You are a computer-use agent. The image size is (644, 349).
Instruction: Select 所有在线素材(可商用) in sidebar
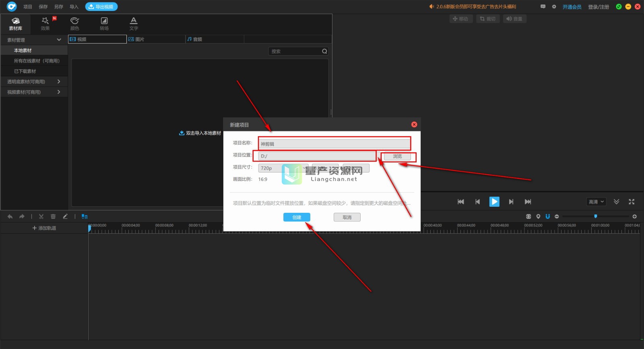pos(34,61)
